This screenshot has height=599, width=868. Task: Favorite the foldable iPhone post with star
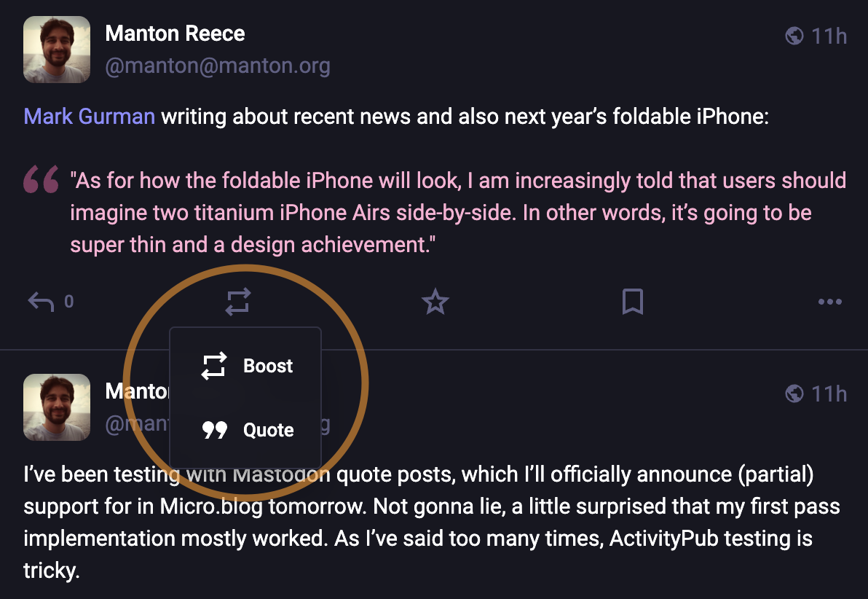point(435,301)
